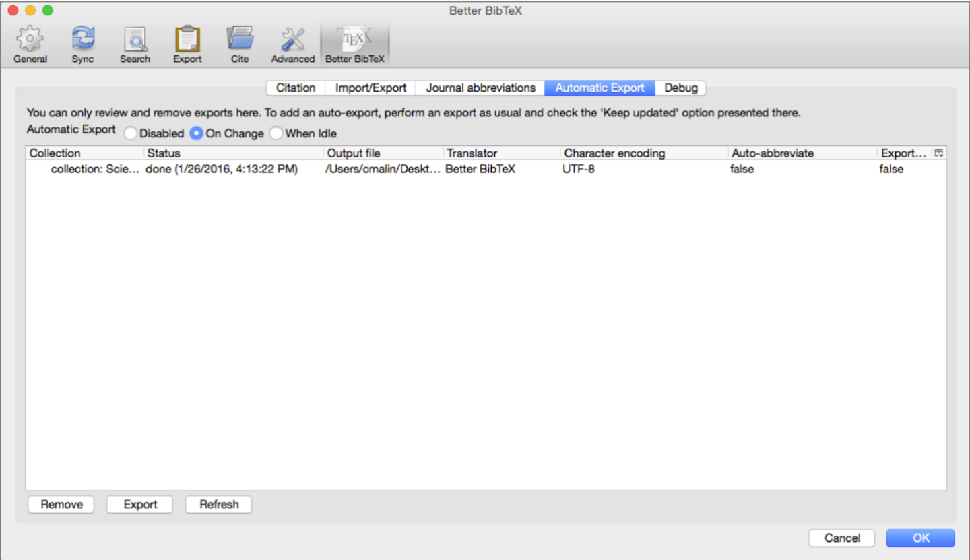The image size is (970, 560).
Task: Click the 'done (1/26/2016, 4:13:22 PM)' status cell
Action: coord(222,169)
